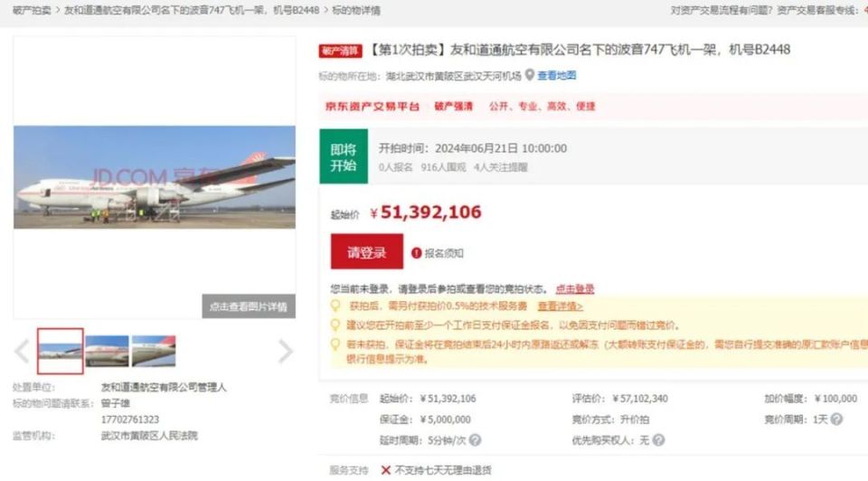This screenshot has height=481, width=868.
Task: Open the 查看详情 service fee link
Action: click(x=560, y=307)
